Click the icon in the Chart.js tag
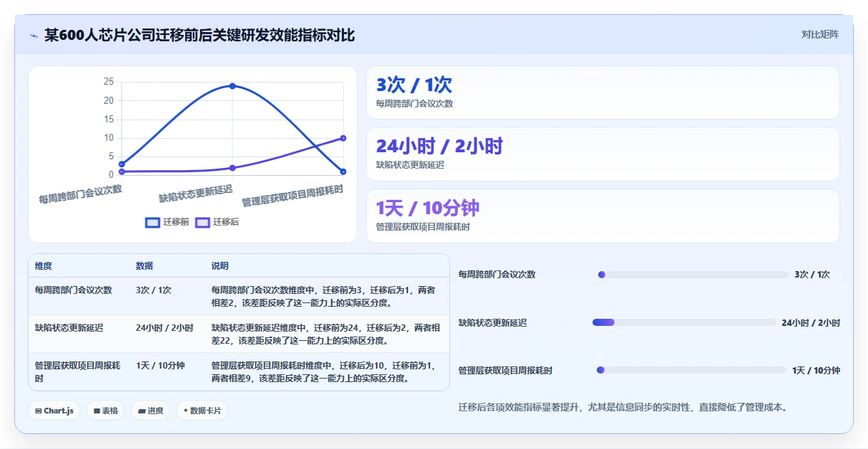Screen dimensions: 868x449 coord(38,411)
